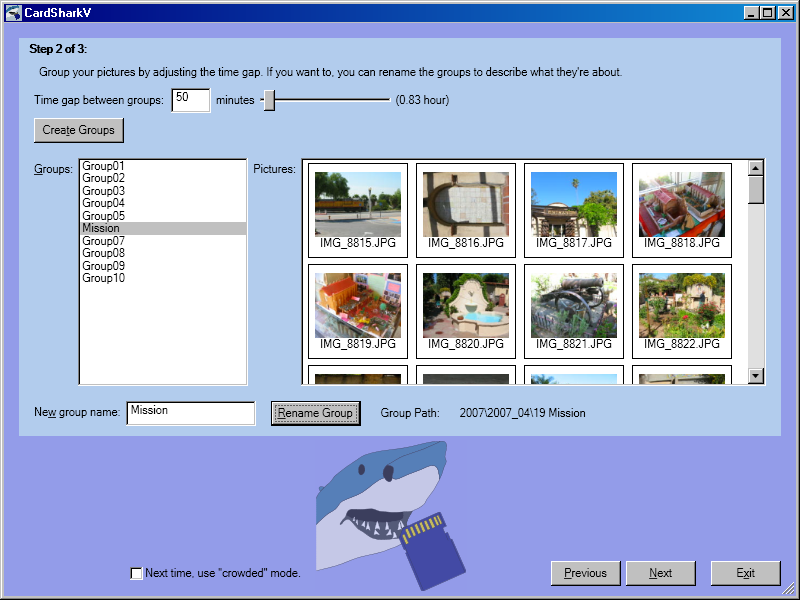Select Group08 in the Groups list
The width and height of the screenshot is (800, 600).
coord(163,253)
